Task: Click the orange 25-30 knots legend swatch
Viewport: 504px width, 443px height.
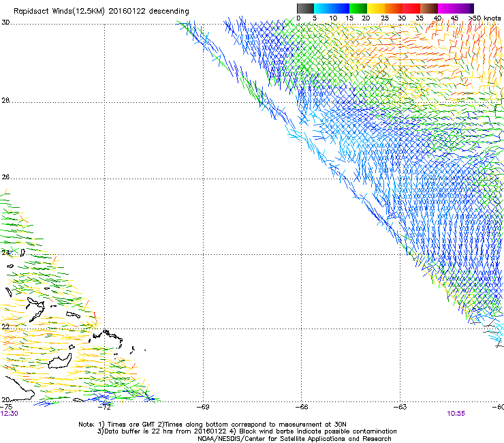Action: (x=394, y=8)
